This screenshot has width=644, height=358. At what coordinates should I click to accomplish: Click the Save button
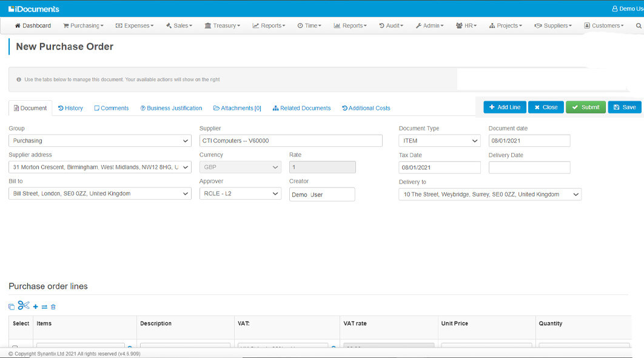pyautogui.click(x=625, y=107)
